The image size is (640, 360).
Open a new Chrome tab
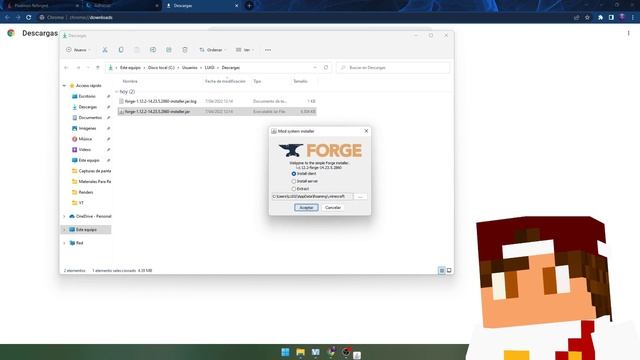tap(249, 6)
